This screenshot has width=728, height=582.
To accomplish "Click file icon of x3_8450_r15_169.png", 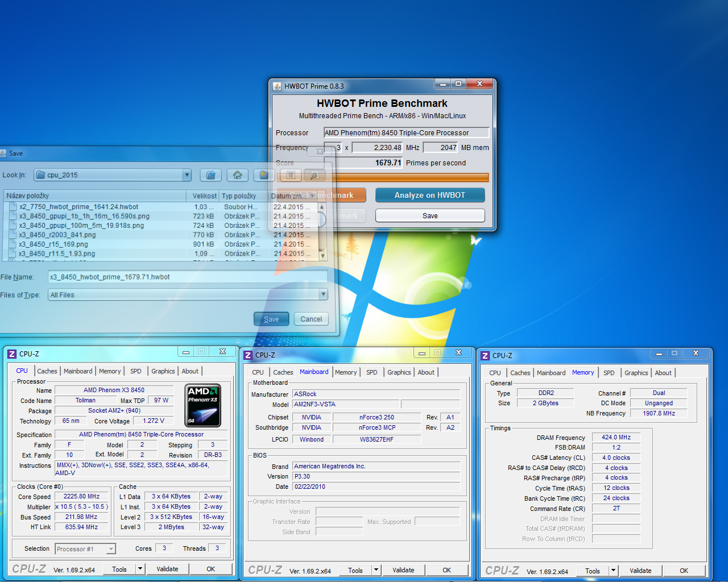I will (13, 244).
